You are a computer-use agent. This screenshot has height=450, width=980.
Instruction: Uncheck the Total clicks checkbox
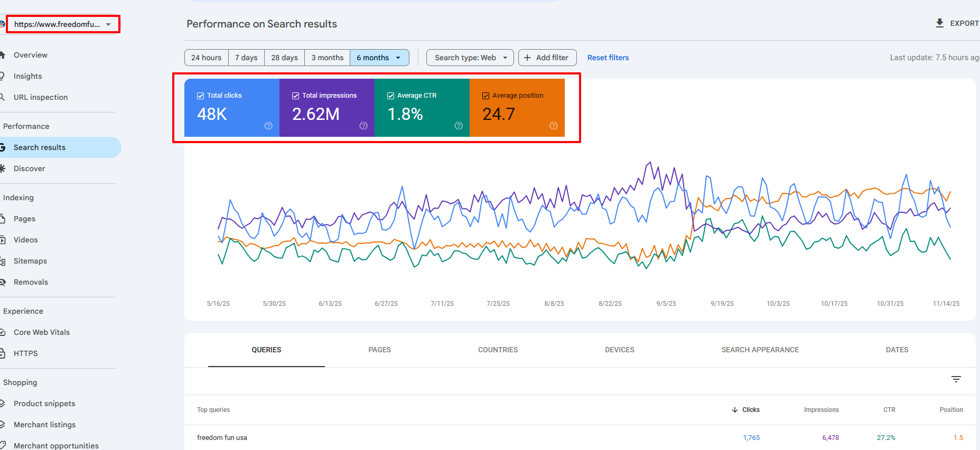(x=201, y=96)
